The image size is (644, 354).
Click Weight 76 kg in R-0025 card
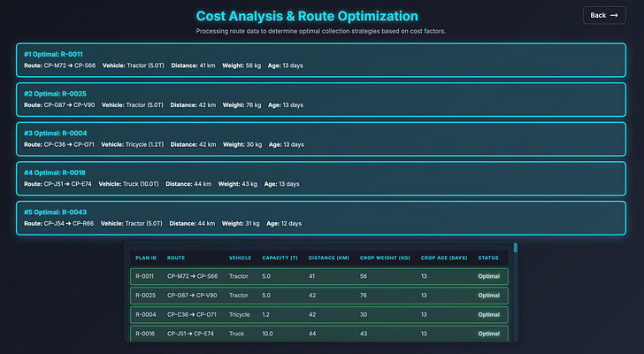(241, 104)
